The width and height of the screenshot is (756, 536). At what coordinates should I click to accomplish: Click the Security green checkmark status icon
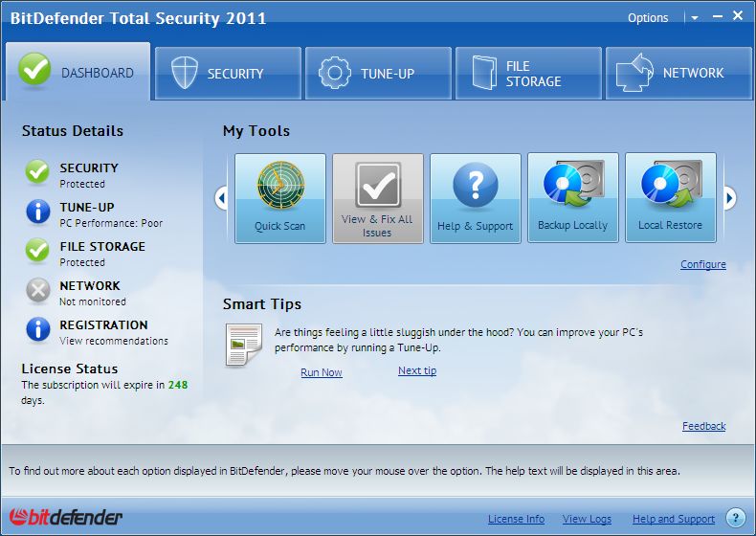[x=37, y=171]
